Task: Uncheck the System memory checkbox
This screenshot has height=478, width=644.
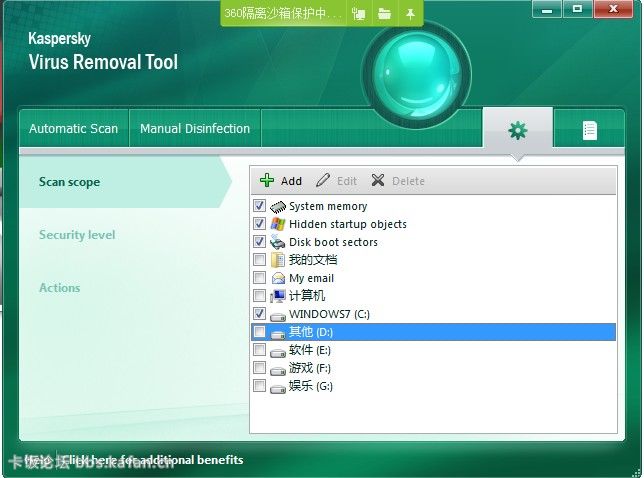Action: (x=259, y=205)
